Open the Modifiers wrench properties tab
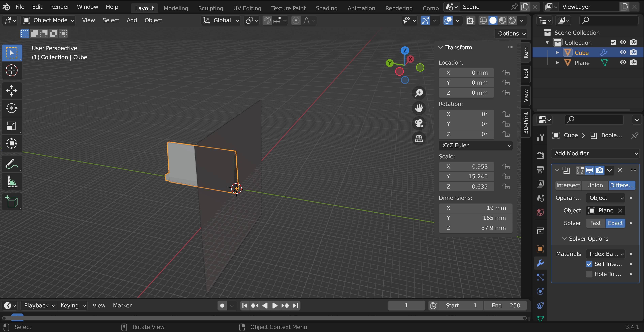 point(540,263)
